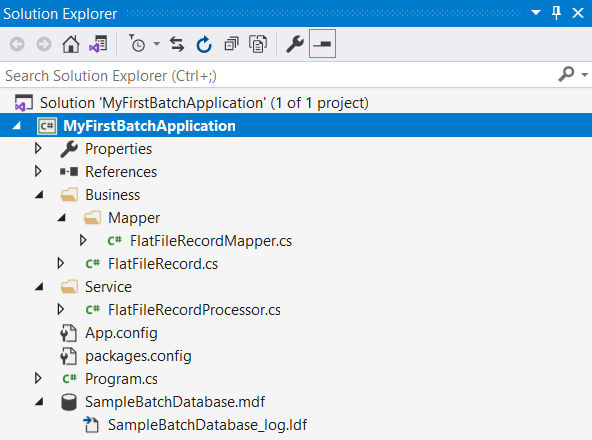The height and width of the screenshot is (440, 592).
Task: Click the C# icon of FlatFileRecord.cs
Action: [92, 264]
